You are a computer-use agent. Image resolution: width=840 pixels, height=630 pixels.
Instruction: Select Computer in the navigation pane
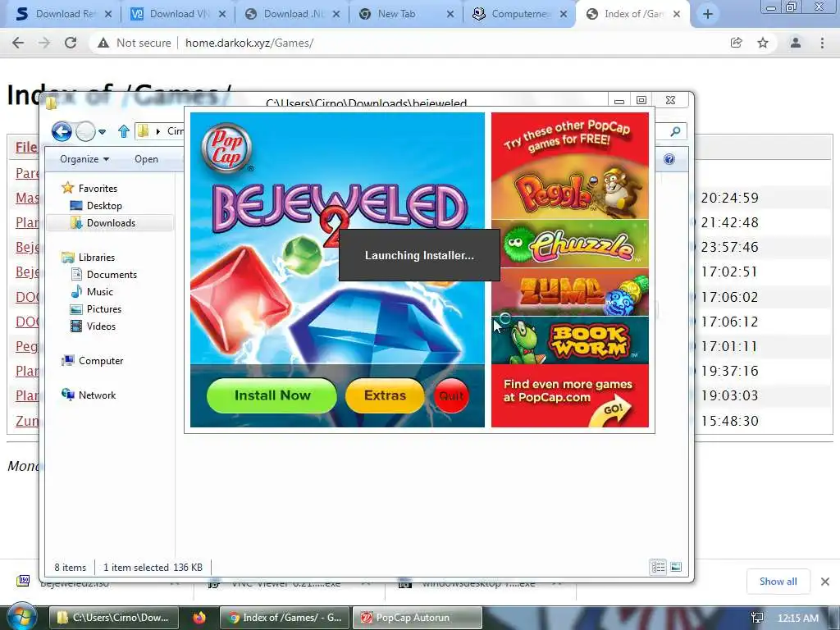(100, 361)
